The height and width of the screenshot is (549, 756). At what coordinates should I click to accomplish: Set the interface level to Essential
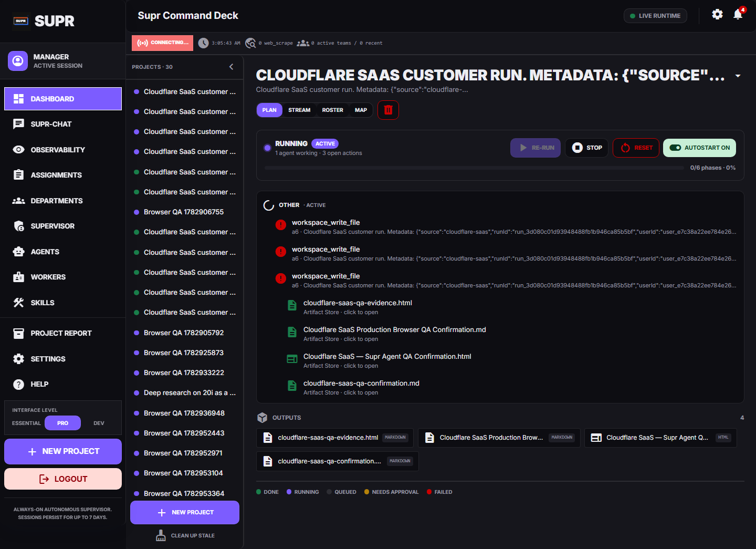tap(26, 423)
